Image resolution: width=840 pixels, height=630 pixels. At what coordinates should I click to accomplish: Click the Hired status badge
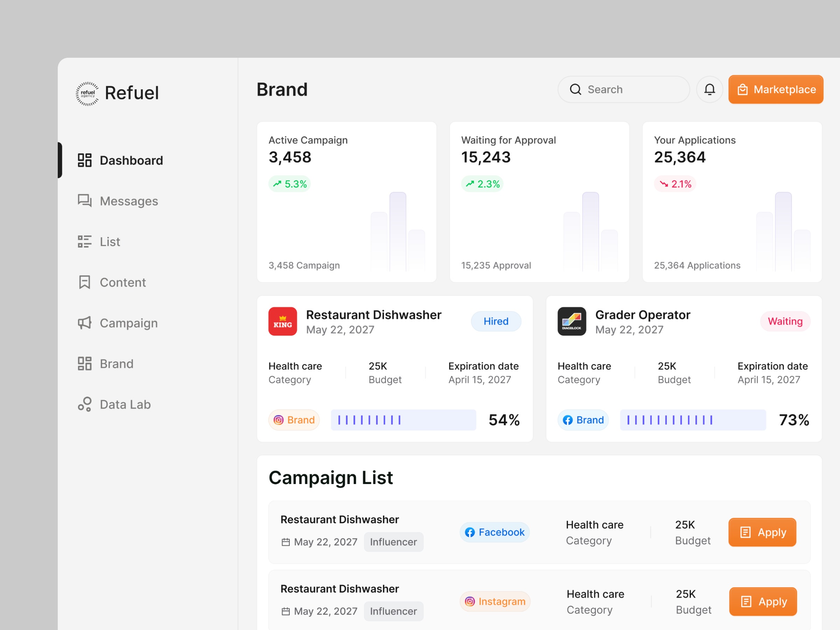tap(496, 321)
